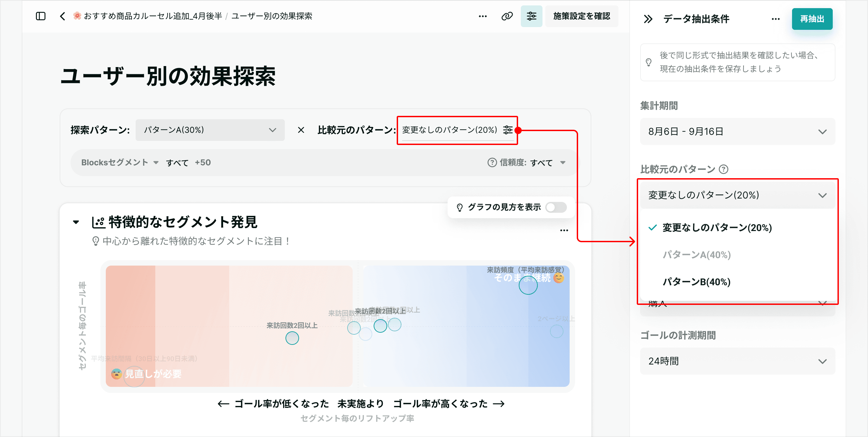The image size is (868, 437).
Task: Click 施策設定を確認 button
Action: tap(581, 16)
